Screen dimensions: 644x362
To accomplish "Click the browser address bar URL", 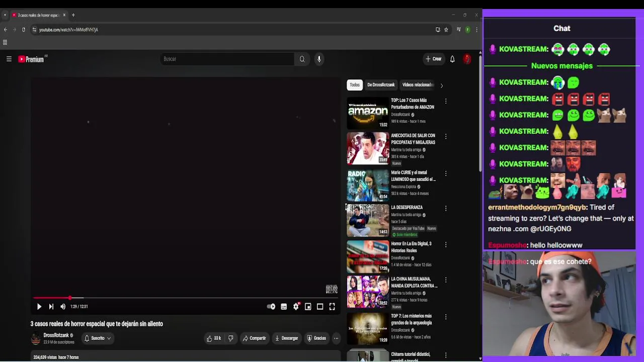I will tap(68, 30).
